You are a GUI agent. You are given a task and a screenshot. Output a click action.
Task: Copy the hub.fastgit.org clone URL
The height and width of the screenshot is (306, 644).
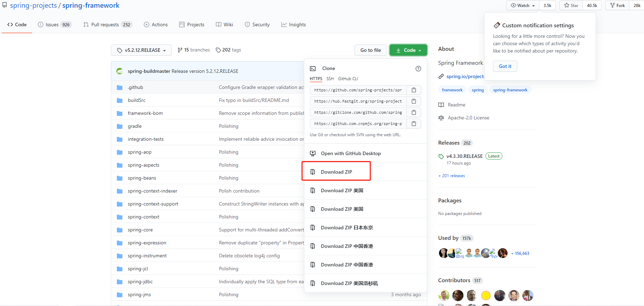click(x=414, y=101)
